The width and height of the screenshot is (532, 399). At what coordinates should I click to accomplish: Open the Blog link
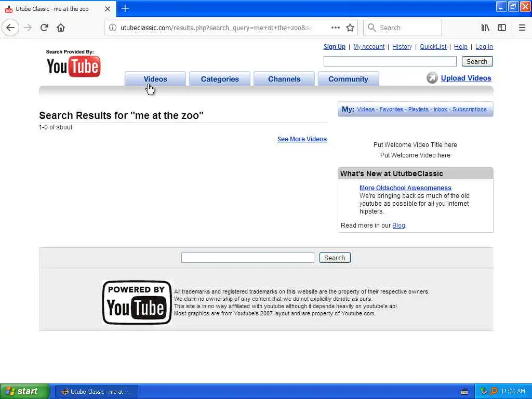(398, 225)
